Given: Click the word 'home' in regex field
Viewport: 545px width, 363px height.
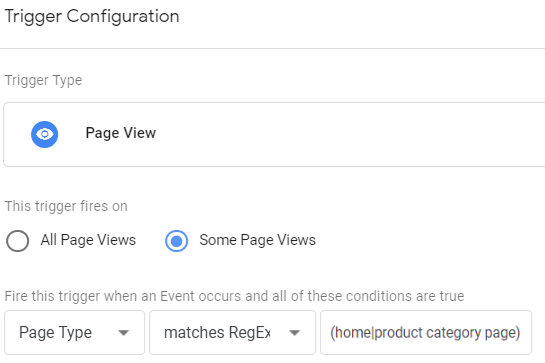Looking at the screenshot, I should [x=353, y=333].
